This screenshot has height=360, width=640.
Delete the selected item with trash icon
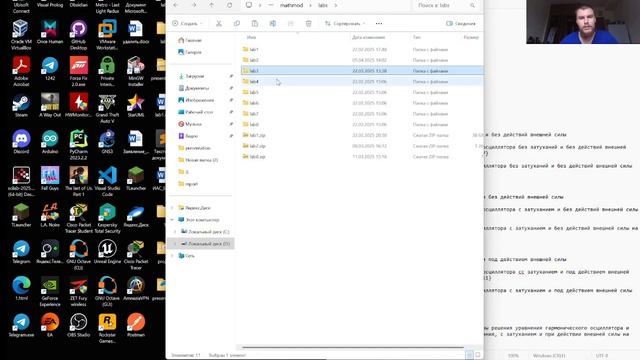tap(309, 24)
